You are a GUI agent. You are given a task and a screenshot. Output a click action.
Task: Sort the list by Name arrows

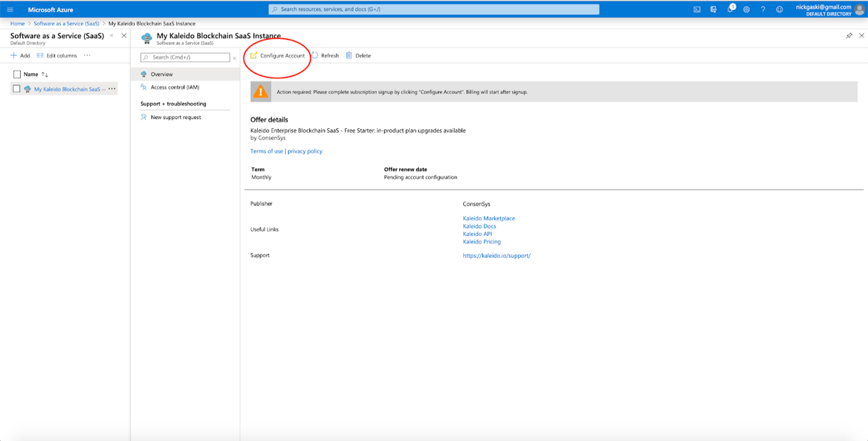pyautogui.click(x=45, y=74)
